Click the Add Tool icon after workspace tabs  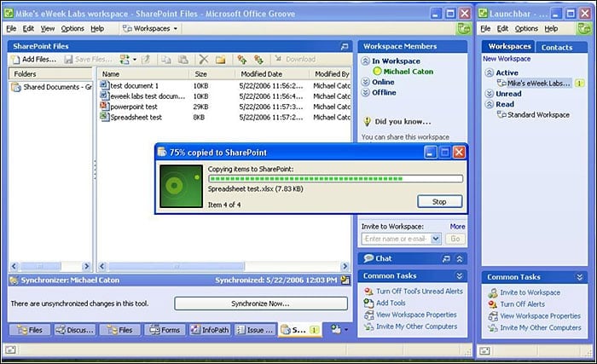(x=335, y=329)
